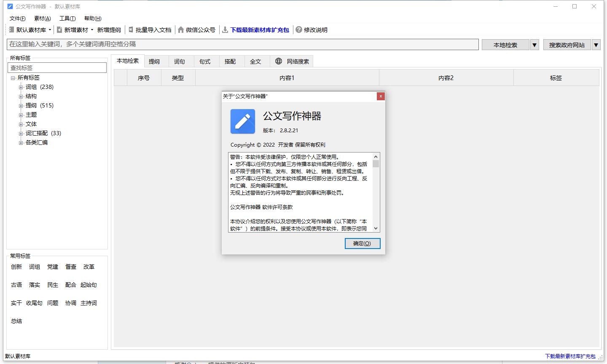
Task: Select the 起始句 common tag
Action: [89, 285]
